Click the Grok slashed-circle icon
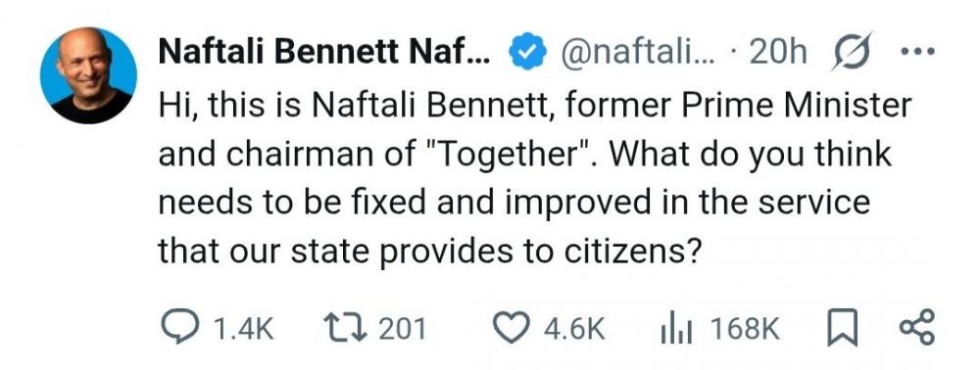 click(853, 54)
